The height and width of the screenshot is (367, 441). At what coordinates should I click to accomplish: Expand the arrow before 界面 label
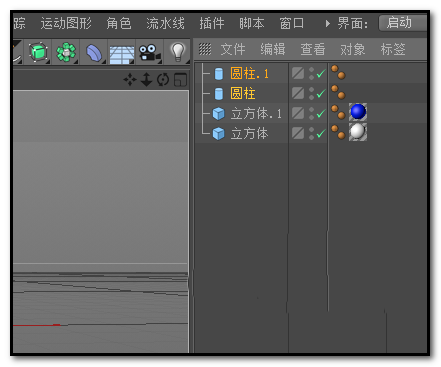coord(328,23)
